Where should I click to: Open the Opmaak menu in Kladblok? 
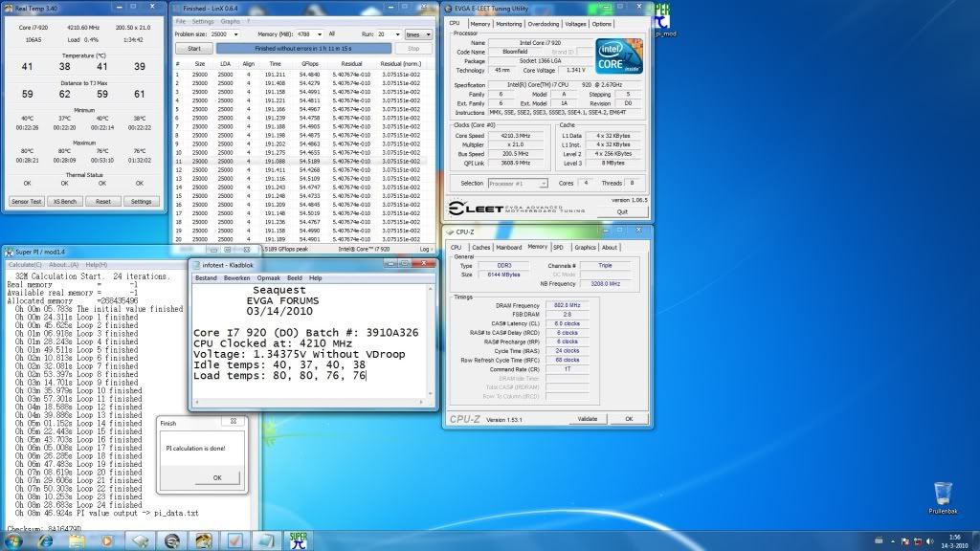[x=270, y=277]
